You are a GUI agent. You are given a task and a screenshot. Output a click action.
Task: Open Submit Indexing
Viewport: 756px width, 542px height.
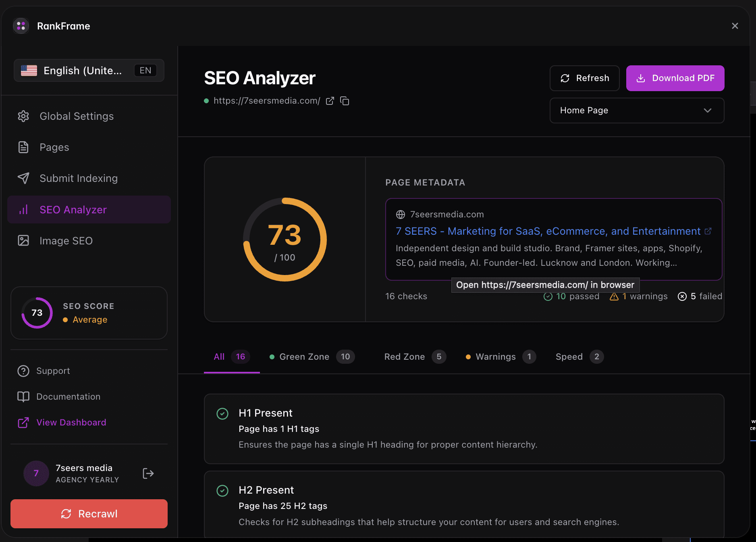coord(89,178)
